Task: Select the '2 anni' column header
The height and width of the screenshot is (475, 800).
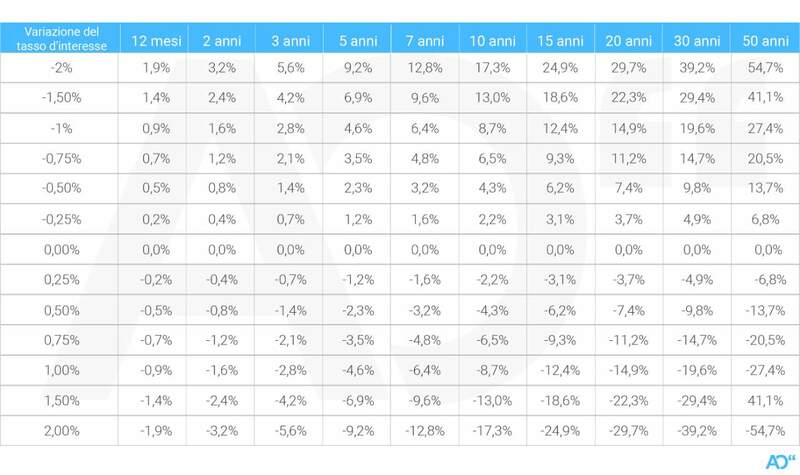Action: [220, 40]
